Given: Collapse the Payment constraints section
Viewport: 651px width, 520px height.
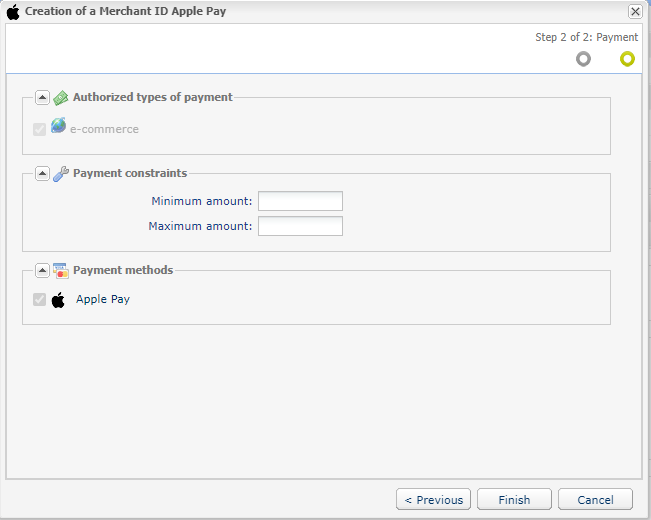Looking at the screenshot, I should [42, 174].
